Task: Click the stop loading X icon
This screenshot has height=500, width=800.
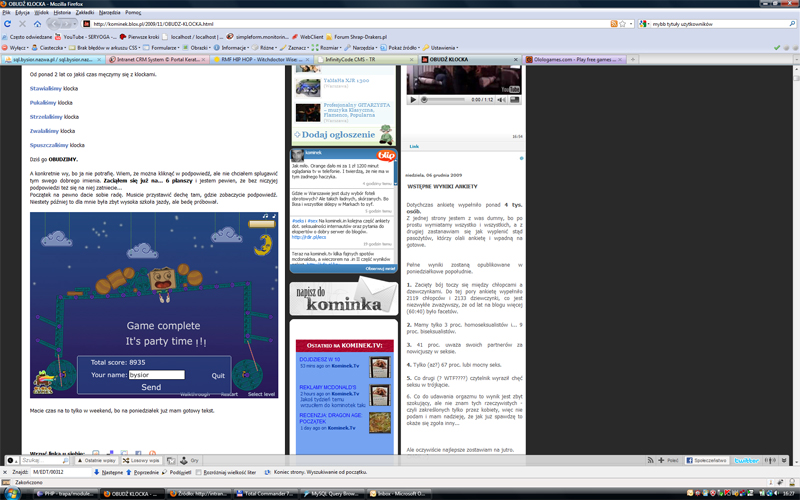Action: pos(22,24)
